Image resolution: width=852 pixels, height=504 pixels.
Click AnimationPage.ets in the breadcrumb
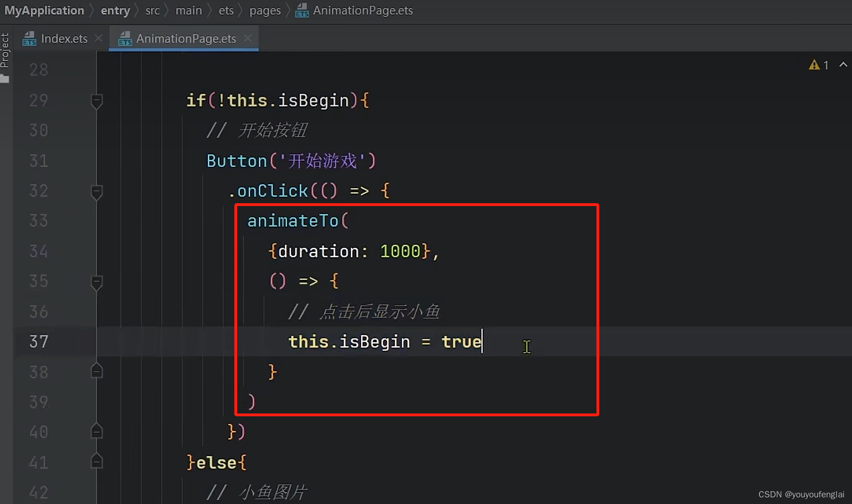[363, 10]
